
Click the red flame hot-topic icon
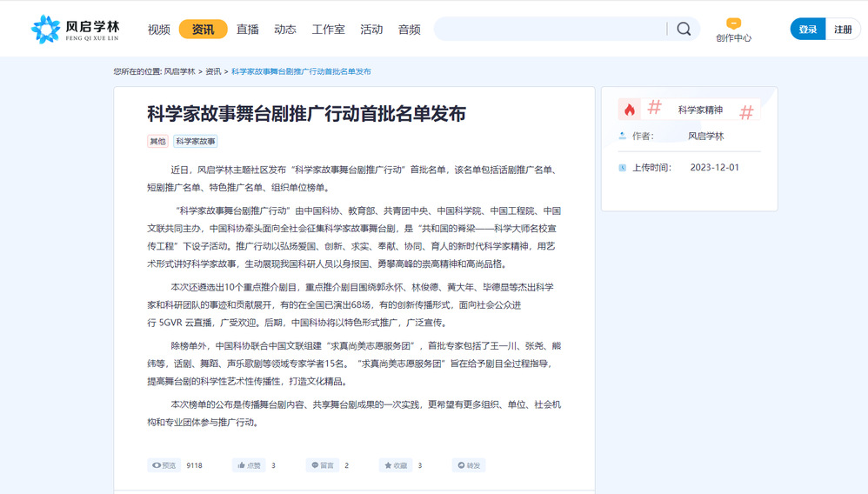coord(629,110)
